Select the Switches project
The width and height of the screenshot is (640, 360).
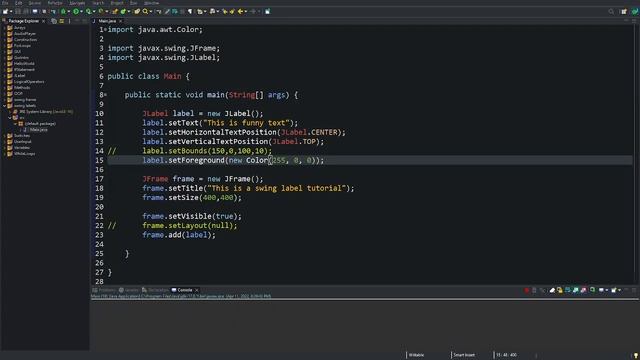pos(22,136)
